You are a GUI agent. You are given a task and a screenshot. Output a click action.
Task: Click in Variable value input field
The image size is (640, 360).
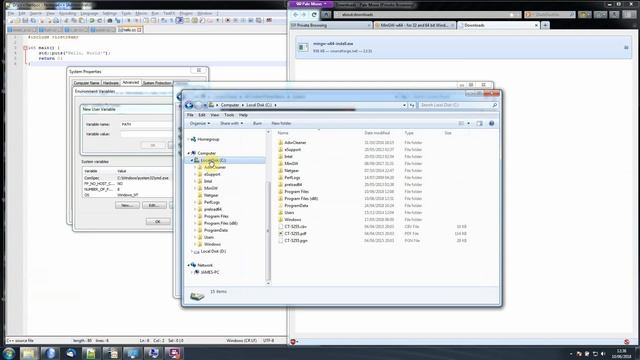(x=147, y=134)
